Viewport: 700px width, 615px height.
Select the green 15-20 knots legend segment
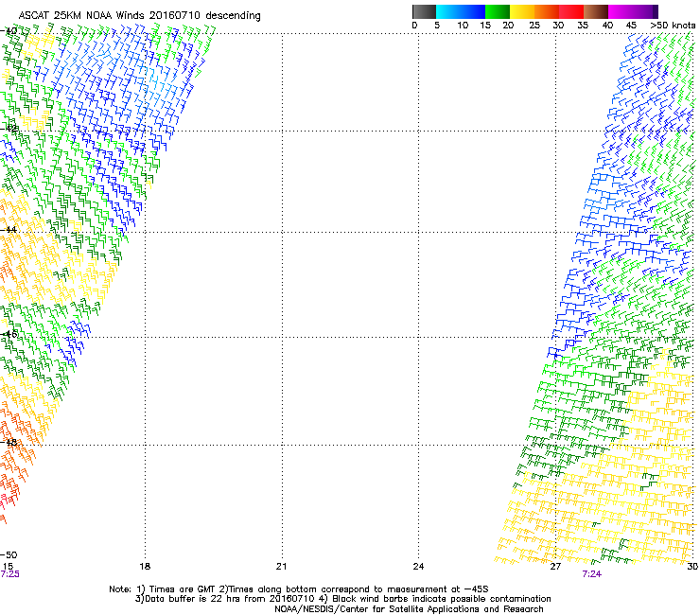pos(498,11)
